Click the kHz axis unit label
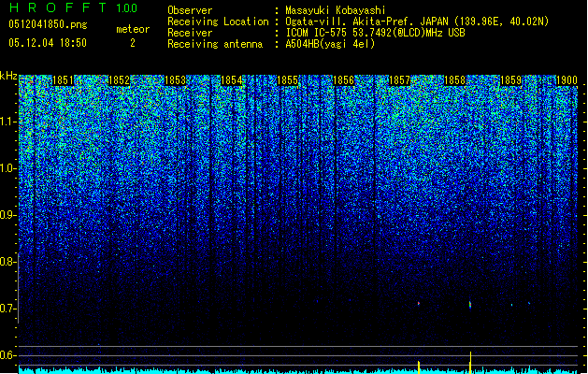588x374 pixels. click(x=8, y=76)
